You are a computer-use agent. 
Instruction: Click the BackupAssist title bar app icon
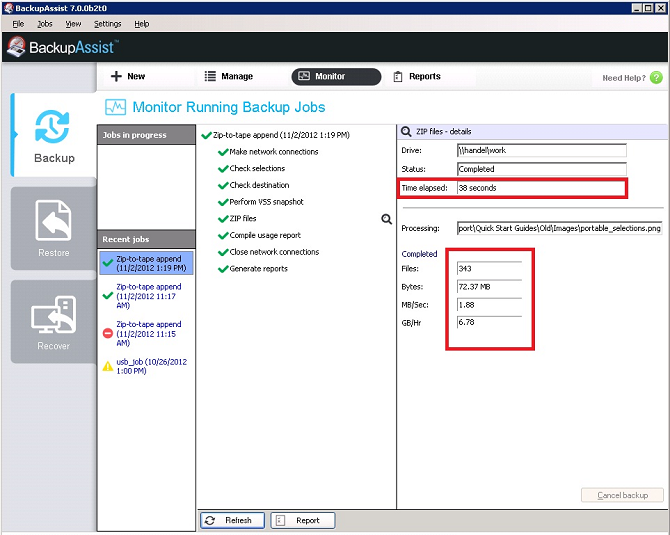(x=9, y=8)
